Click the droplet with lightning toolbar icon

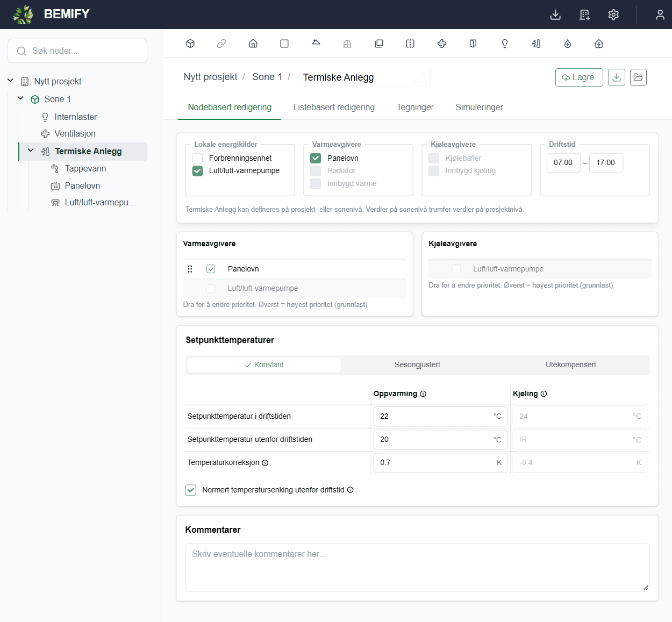(568, 44)
